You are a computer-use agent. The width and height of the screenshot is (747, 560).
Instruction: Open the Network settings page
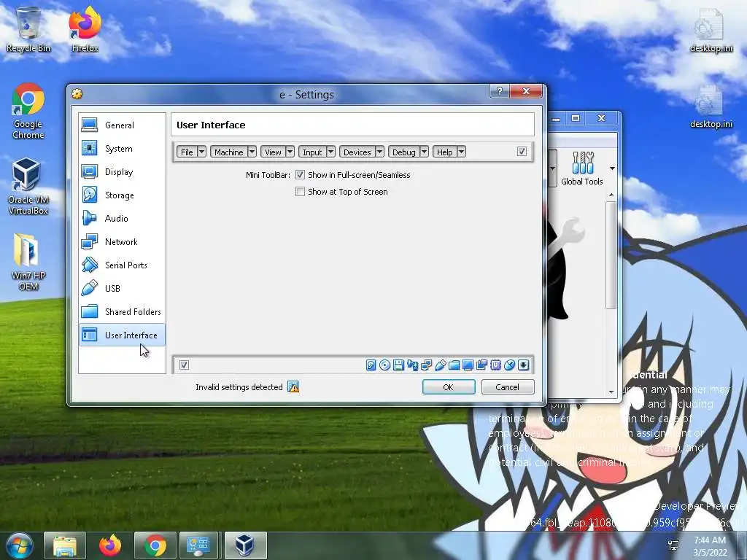[x=122, y=242]
